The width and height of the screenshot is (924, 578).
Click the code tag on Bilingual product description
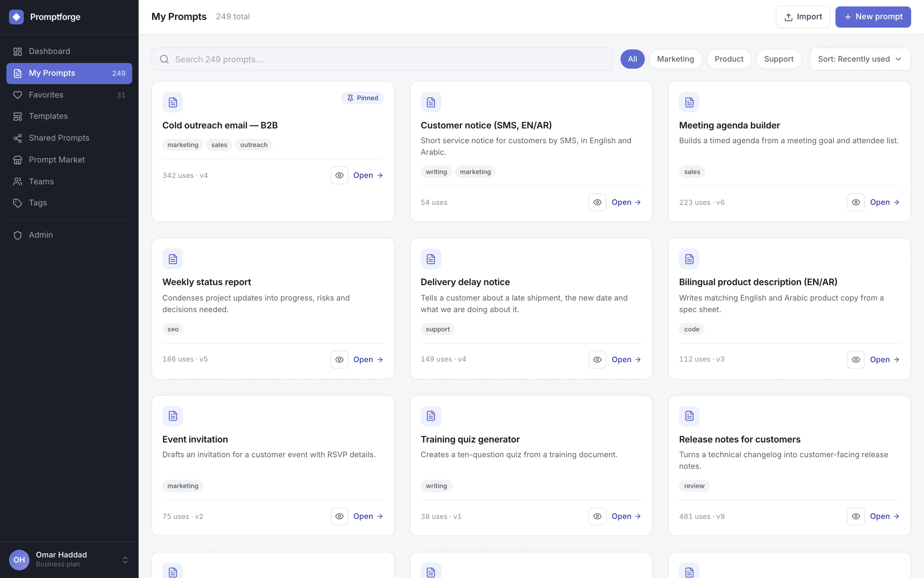click(x=691, y=329)
